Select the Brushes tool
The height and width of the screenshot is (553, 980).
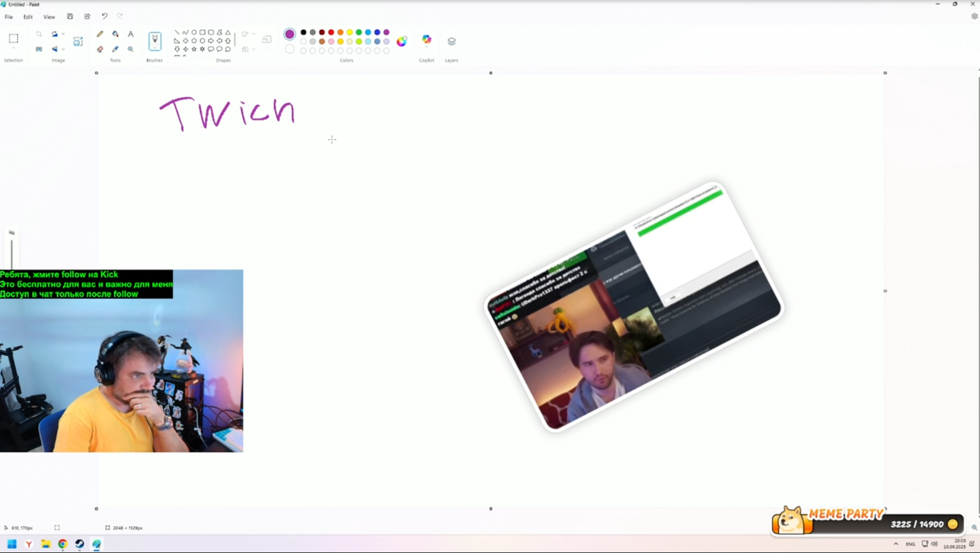point(155,40)
